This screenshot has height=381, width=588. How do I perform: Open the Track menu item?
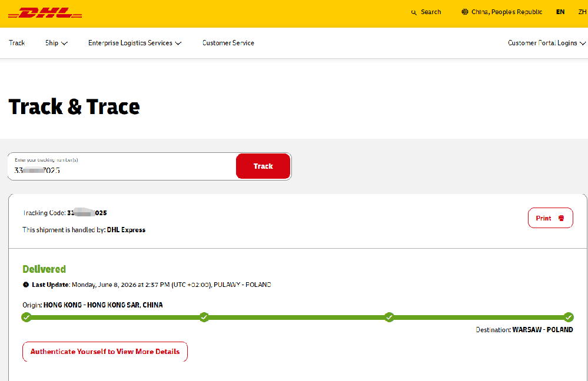coord(17,43)
